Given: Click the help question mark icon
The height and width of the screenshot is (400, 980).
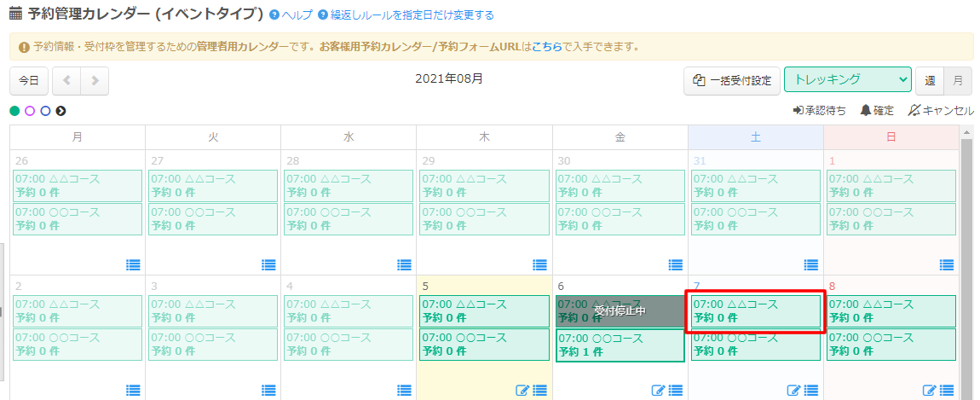Looking at the screenshot, I should 274,15.
